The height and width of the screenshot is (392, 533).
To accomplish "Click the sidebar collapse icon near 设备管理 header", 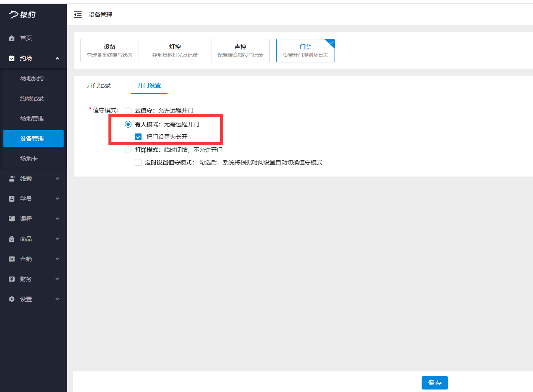I will [x=78, y=14].
